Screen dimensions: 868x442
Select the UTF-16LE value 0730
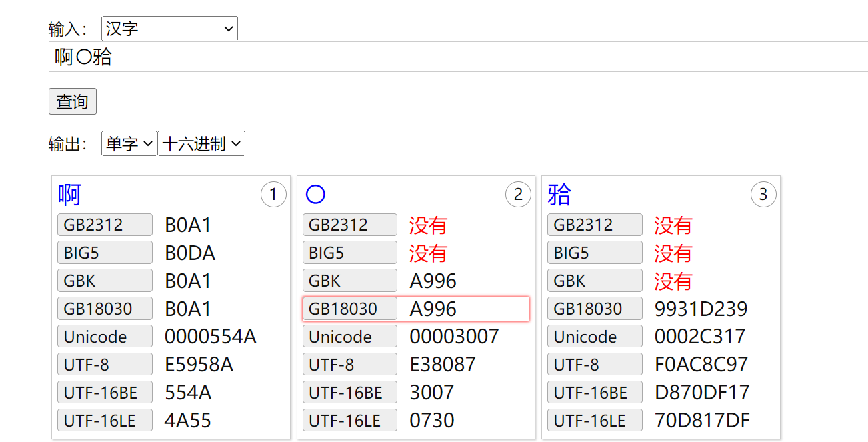[x=432, y=421]
